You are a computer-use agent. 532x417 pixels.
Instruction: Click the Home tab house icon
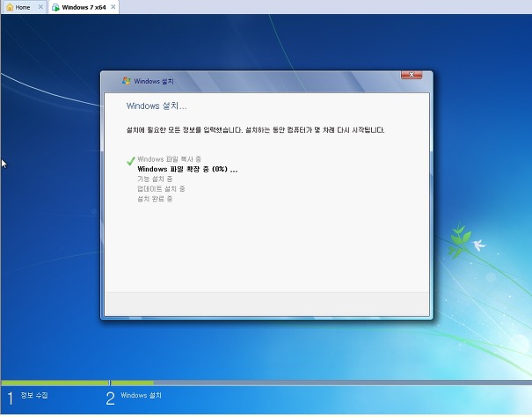coord(10,7)
